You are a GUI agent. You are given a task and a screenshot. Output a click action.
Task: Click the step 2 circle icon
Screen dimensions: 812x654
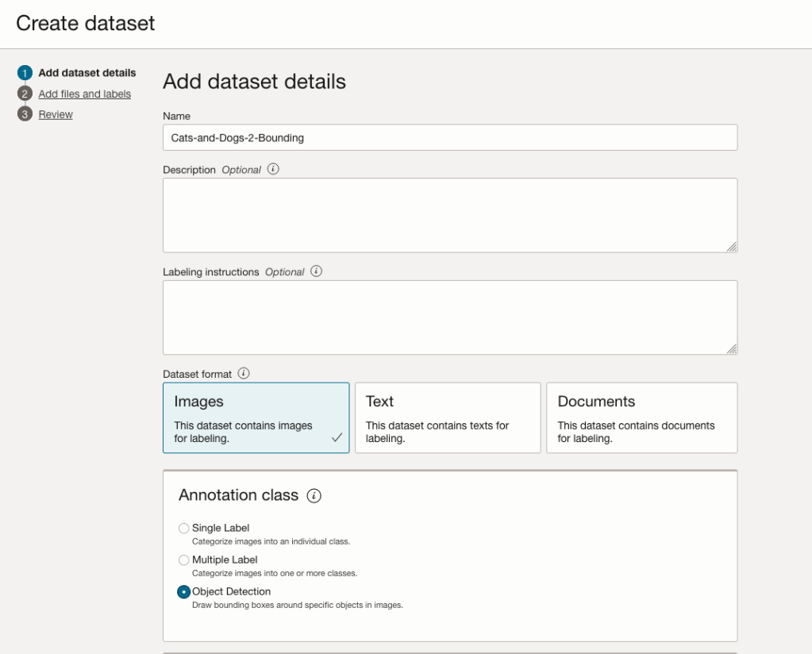25,94
